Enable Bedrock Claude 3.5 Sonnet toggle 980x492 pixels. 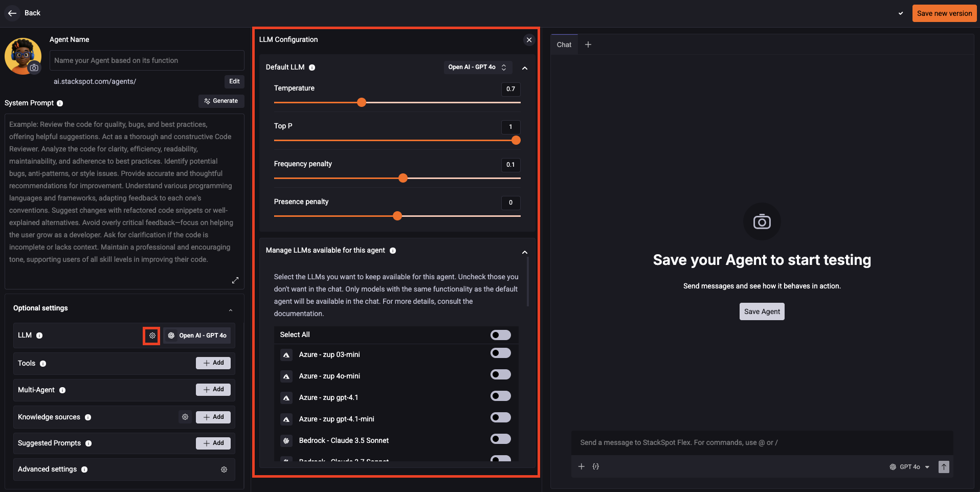[500, 439]
